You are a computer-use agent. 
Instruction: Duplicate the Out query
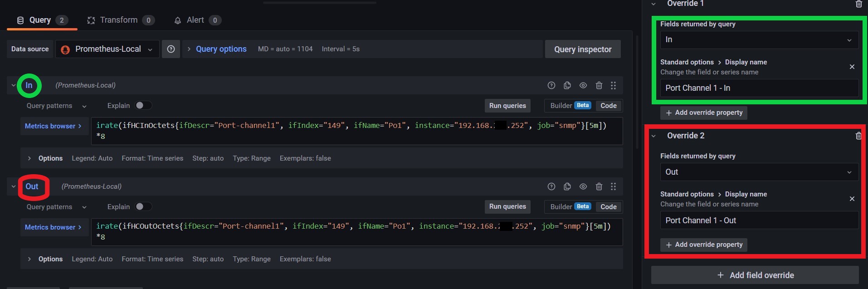[x=567, y=186]
